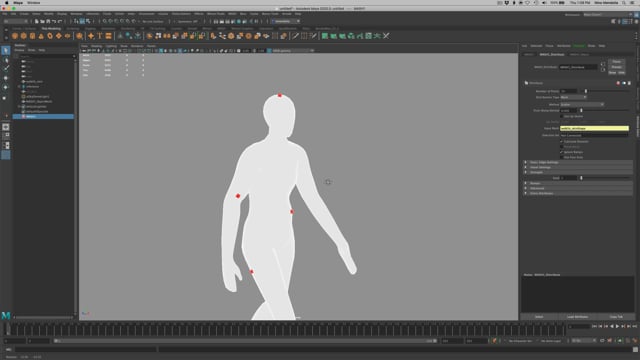Click the yellow Input Mesh field
This screenshot has height=360, width=640.
(x=594, y=128)
